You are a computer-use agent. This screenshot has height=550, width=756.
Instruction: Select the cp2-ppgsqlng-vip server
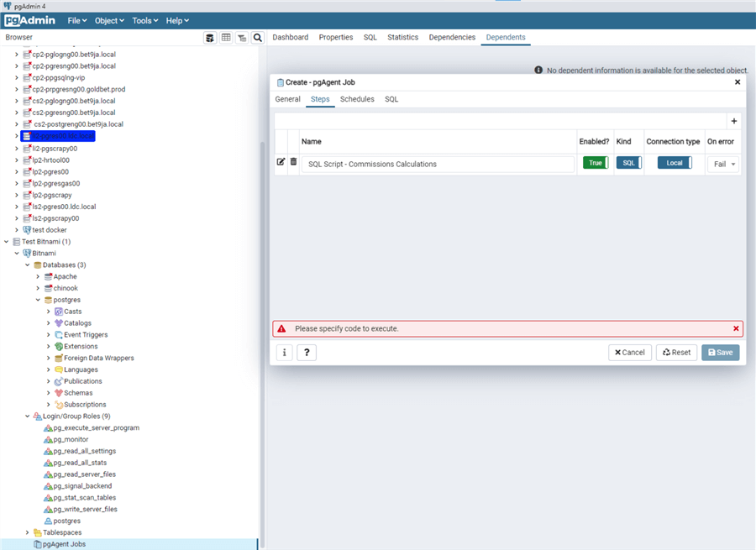[58, 77]
